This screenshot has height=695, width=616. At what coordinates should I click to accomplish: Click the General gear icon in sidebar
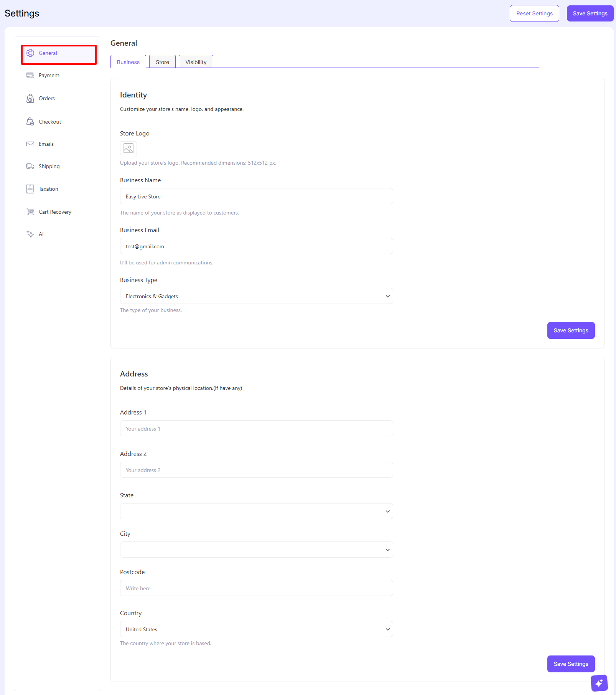30,53
